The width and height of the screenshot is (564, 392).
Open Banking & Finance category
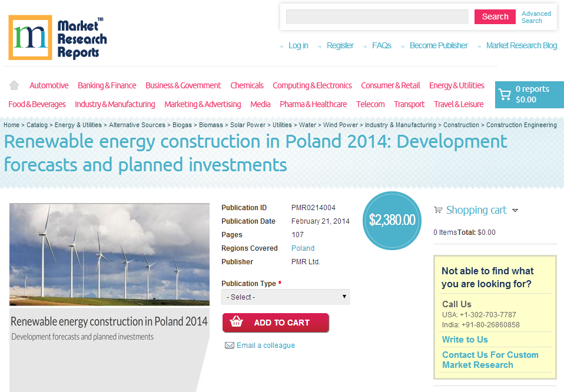coord(107,85)
